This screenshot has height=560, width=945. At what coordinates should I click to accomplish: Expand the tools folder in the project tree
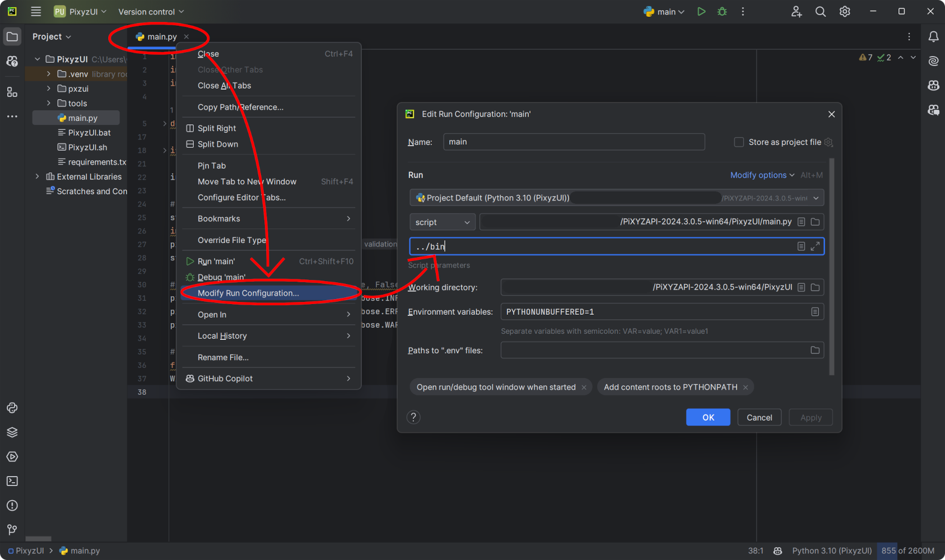[49, 103]
